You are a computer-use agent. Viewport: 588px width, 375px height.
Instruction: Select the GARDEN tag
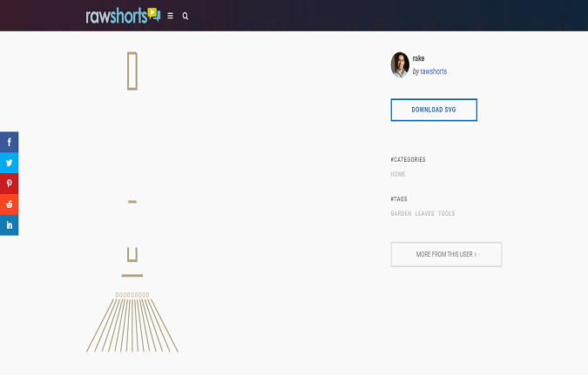(401, 213)
